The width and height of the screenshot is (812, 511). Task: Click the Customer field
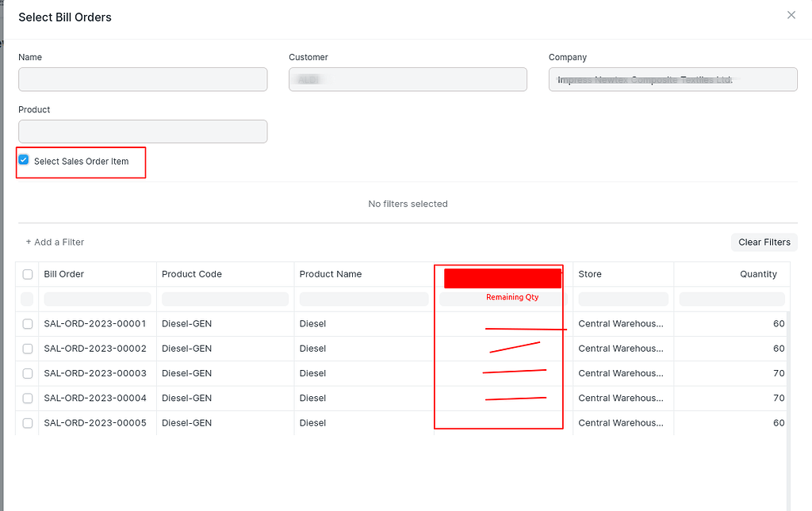[x=408, y=79]
